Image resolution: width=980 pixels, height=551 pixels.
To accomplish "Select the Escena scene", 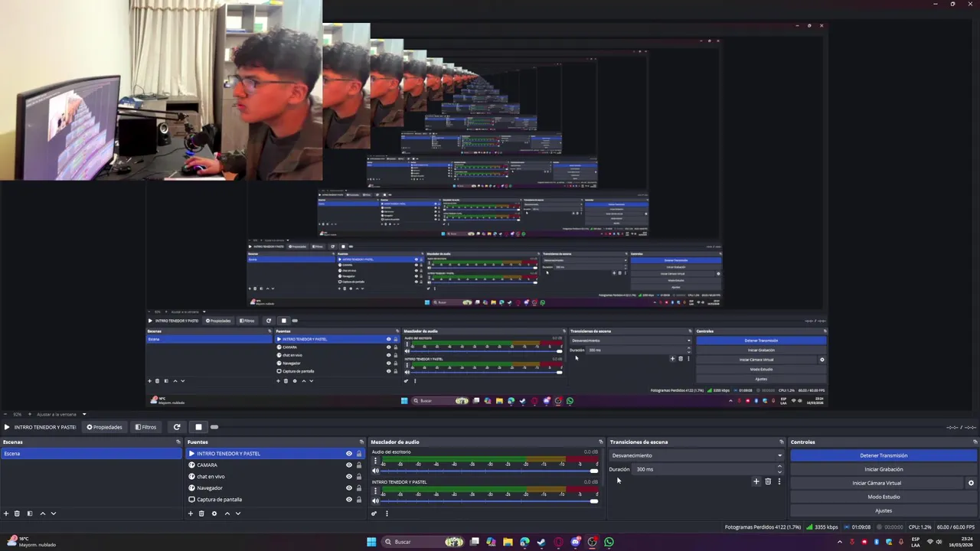I will 91,454.
